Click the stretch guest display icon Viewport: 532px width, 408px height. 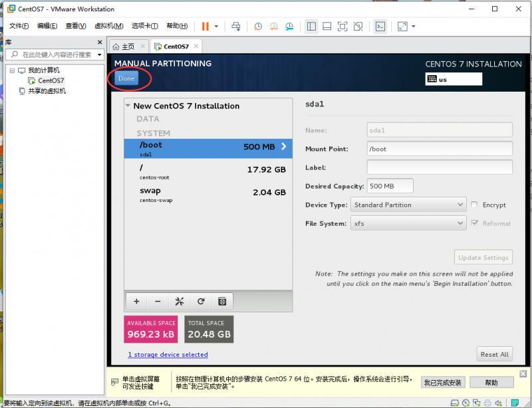point(402,27)
